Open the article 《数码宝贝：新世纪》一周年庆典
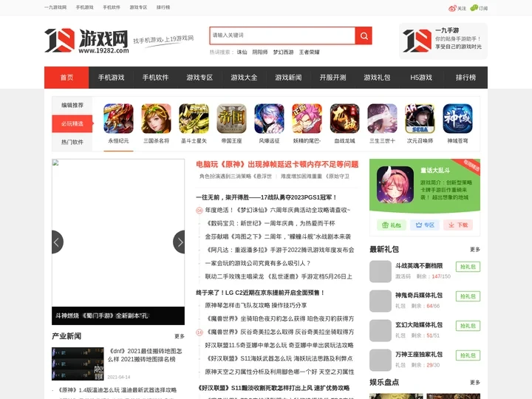This screenshot has height=399, width=532. pos(270,223)
